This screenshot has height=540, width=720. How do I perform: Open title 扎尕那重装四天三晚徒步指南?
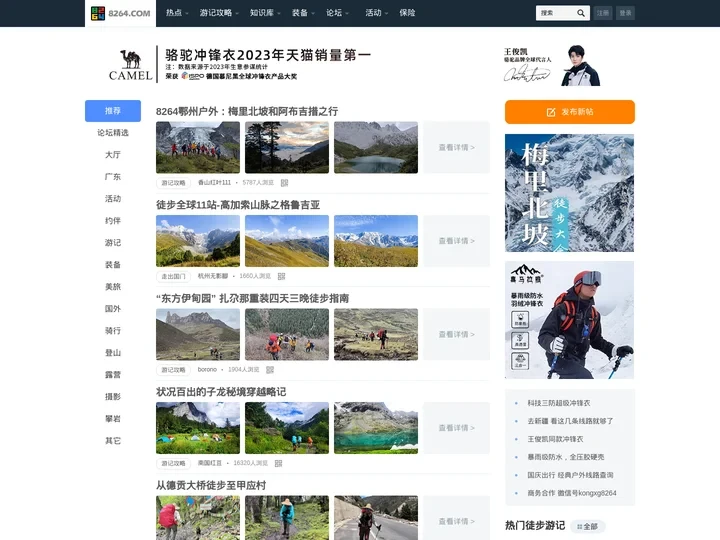point(253,298)
